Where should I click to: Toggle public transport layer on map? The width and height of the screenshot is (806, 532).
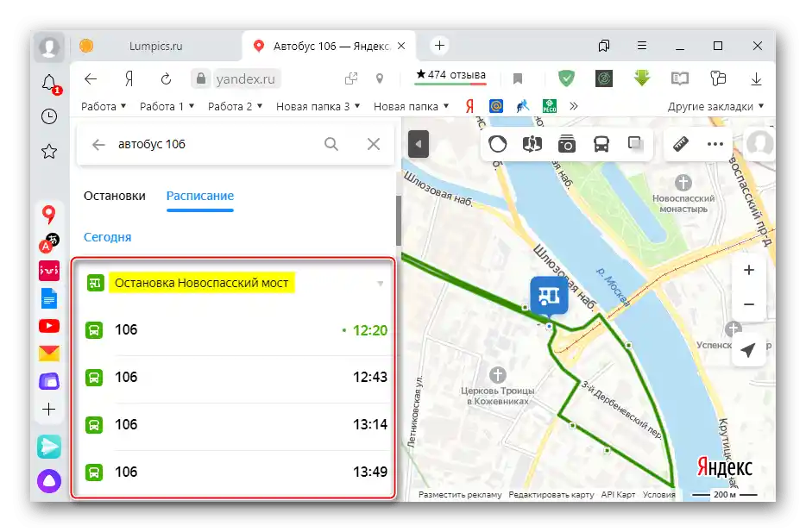[601, 144]
